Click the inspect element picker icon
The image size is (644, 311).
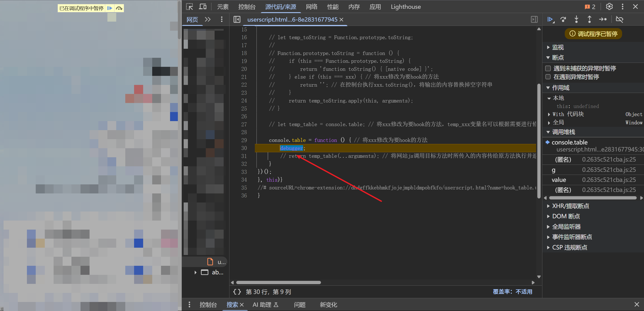[x=189, y=7]
